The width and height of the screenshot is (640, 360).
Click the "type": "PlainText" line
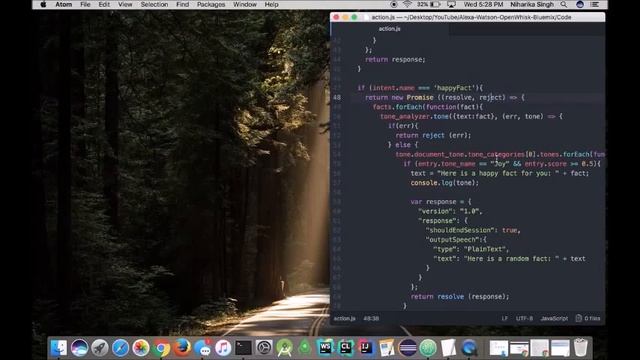(471, 249)
